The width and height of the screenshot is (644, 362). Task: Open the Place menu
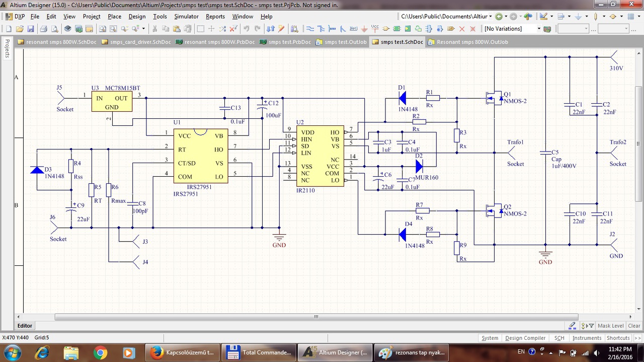(114, 17)
